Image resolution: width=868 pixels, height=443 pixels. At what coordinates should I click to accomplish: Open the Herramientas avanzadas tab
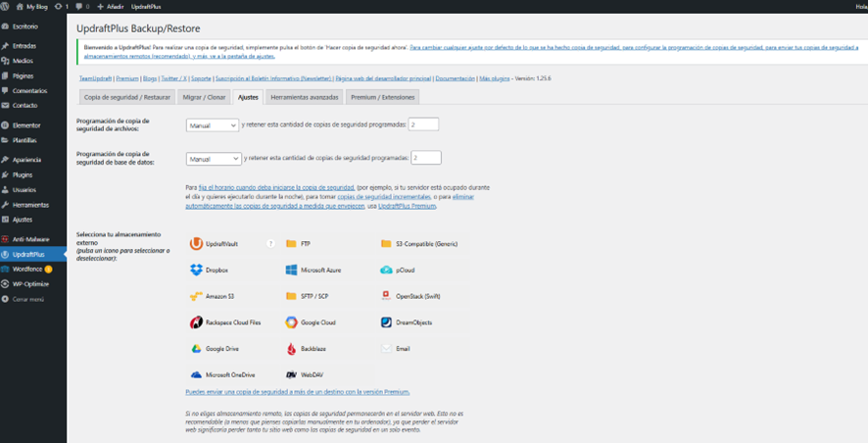[x=305, y=97]
